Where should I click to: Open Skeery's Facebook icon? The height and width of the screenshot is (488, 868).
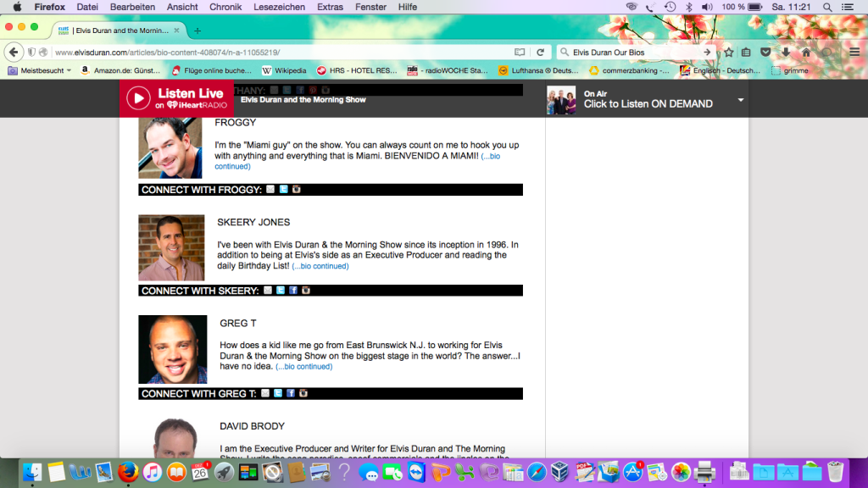[x=293, y=290]
